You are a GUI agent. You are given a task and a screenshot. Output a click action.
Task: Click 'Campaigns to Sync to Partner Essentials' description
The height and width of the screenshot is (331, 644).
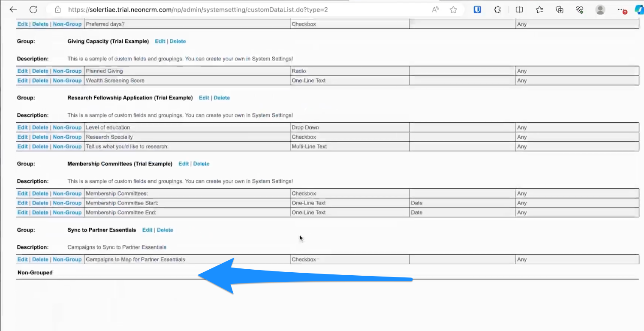click(x=117, y=247)
